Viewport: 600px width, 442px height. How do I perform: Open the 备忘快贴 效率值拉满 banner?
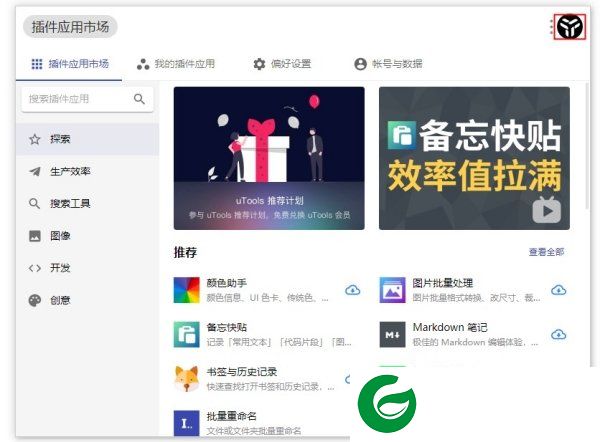coord(474,158)
